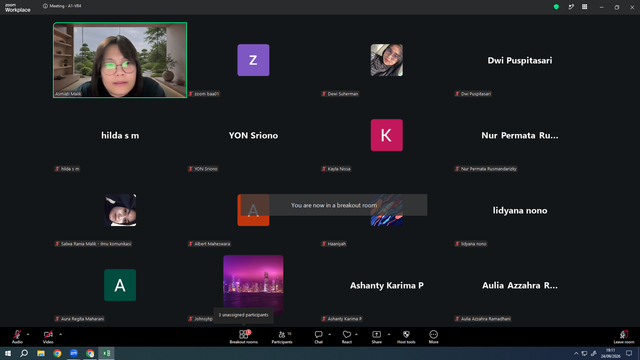The width and height of the screenshot is (640, 360).
Task: Expand reaction options arrow beside React
Action: tap(356, 334)
